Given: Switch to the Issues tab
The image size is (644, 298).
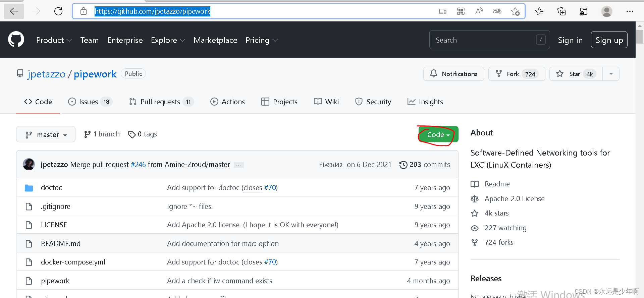Looking at the screenshot, I should click(90, 102).
